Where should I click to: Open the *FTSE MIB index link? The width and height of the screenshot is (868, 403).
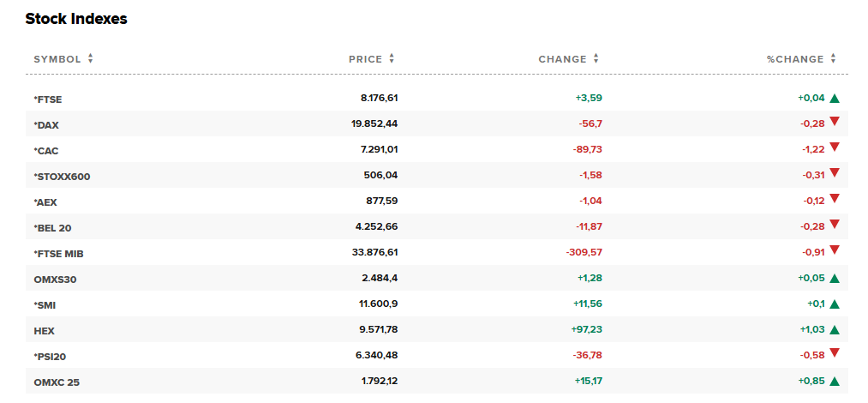58,254
